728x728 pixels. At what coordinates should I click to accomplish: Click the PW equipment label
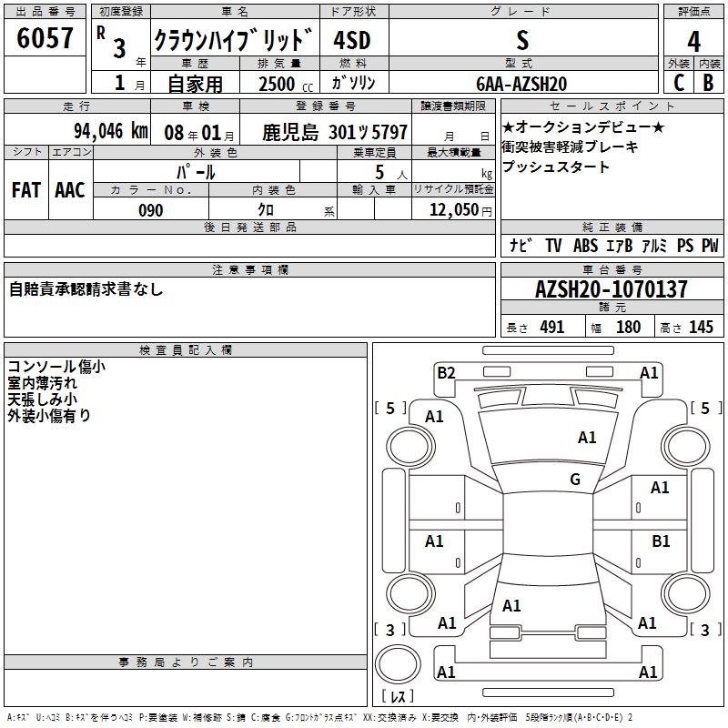point(710,245)
